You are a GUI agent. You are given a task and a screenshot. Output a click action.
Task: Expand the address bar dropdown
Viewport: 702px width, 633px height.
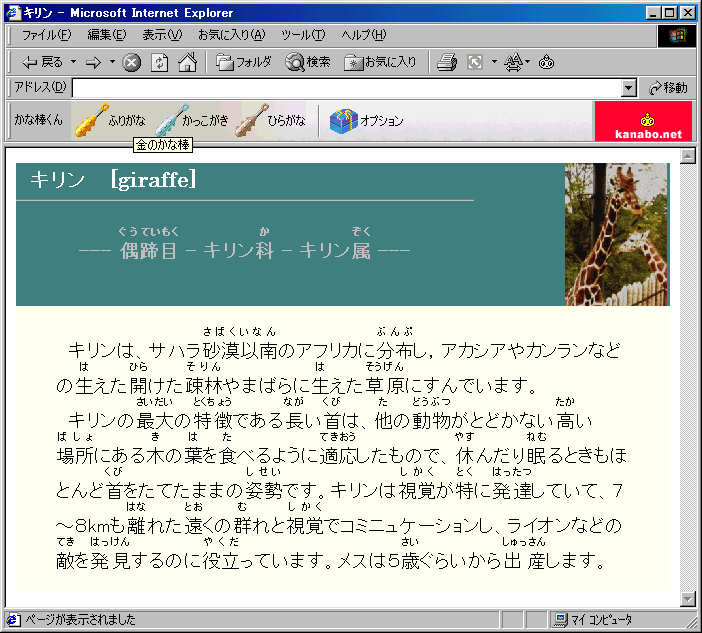click(629, 88)
